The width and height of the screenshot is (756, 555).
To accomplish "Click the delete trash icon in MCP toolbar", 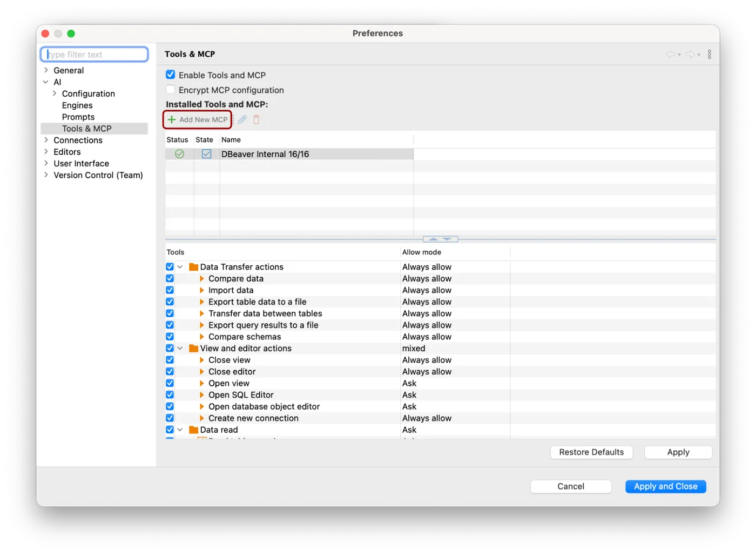I will 256,119.
